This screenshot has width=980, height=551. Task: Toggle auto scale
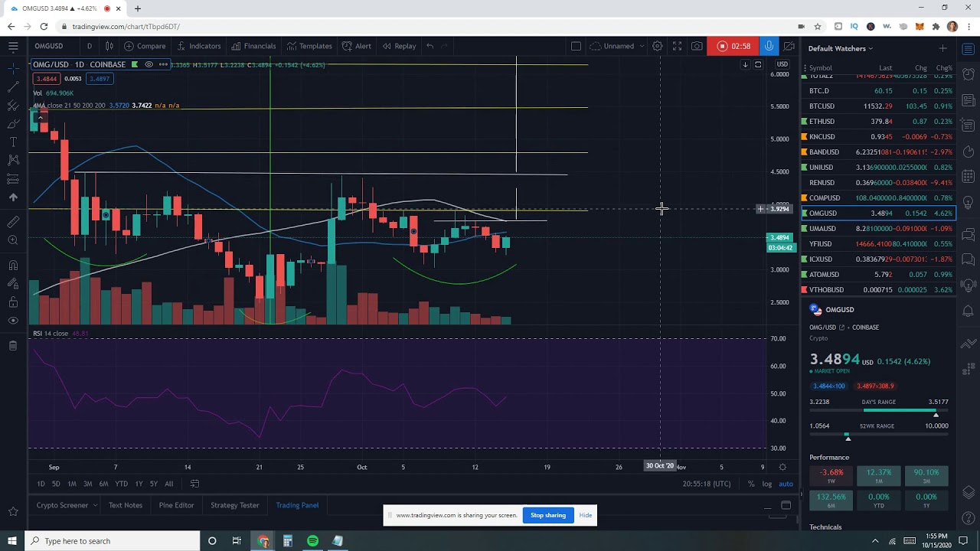pos(786,484)
